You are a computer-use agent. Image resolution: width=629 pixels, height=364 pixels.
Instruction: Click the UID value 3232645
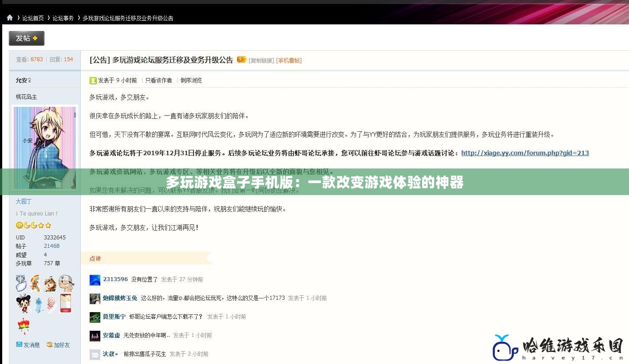(x=55, y=238)
